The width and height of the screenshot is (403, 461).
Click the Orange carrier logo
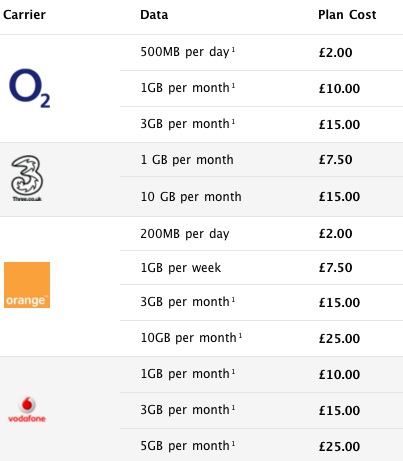[27, 285]
